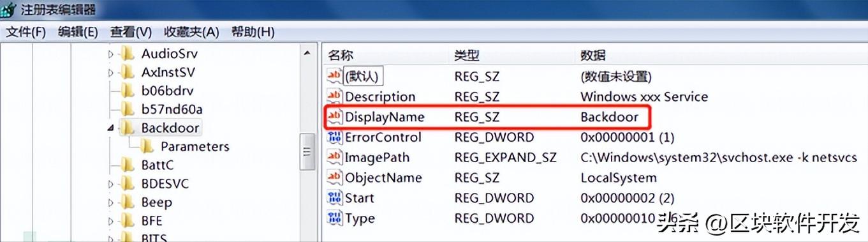
Task: Click the Parameters folder icon
Action: click(147, 146)
